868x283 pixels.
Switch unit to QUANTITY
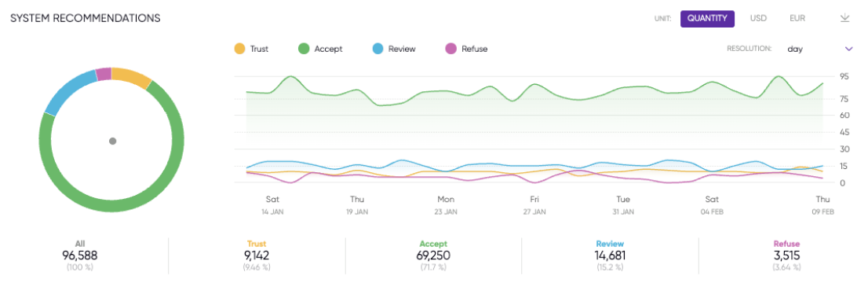click(707, 18)
